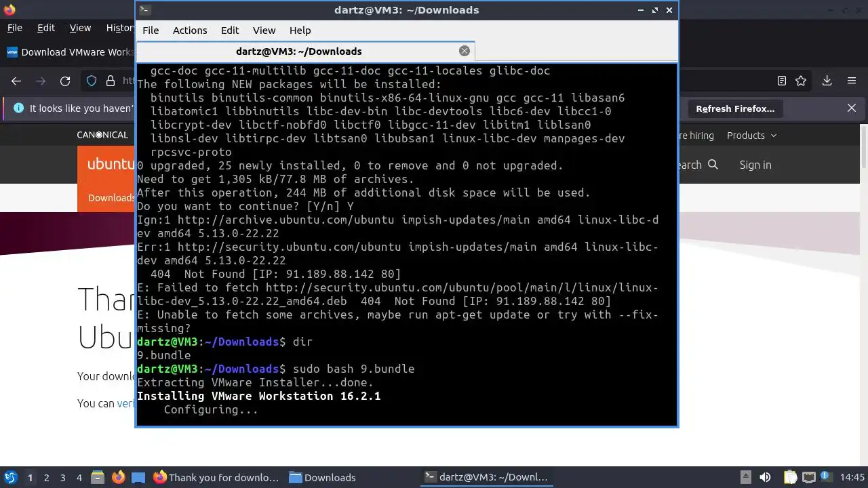Image resolution: width=868 pixels, height=488 pixels.
Task: Click the Sign in link
Action: (x=755, y=165)
